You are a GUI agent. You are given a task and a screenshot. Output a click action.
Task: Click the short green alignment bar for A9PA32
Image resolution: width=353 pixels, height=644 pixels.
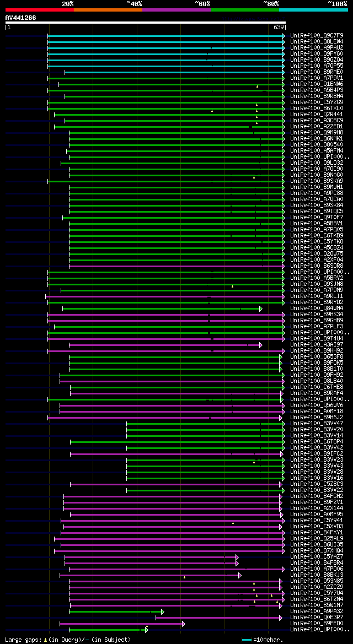click(116, 611)
